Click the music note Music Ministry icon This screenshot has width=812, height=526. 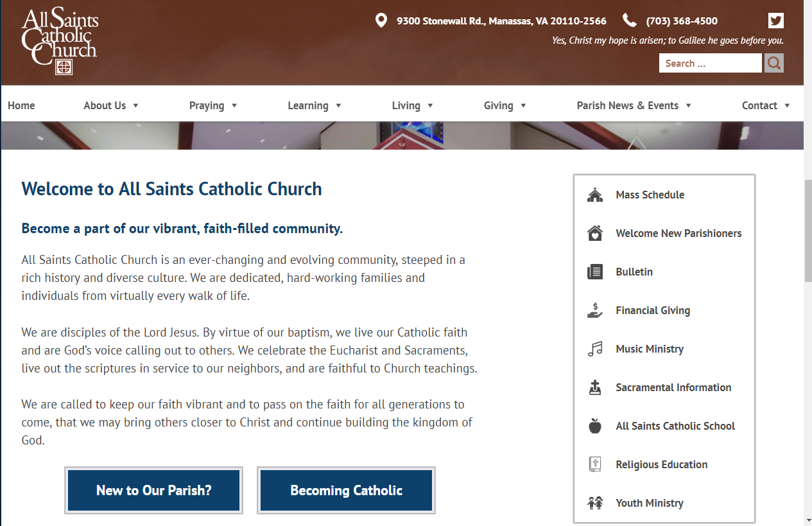click(x=595, y=349)
